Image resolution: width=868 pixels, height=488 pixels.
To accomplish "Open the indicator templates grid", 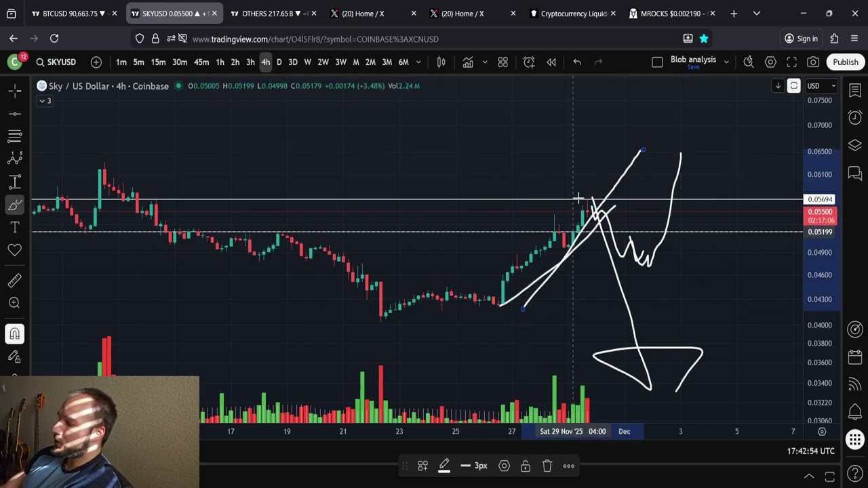I will tap(502, 62).
